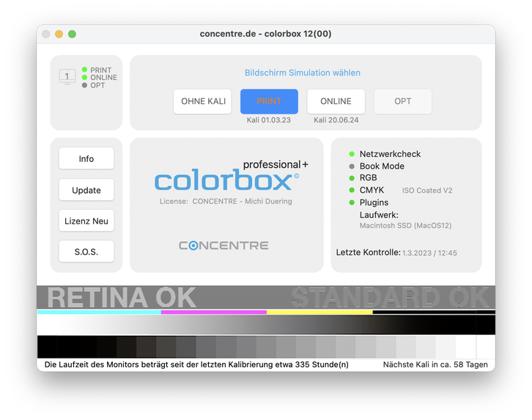The image size is (532, 420).
Task: Click the gray Book Mode indicator
Action: coord(352,166)
